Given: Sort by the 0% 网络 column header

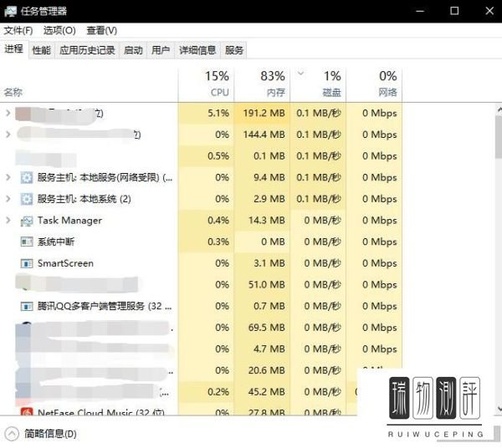Looking at the screenshot, I should coord(374,85).
